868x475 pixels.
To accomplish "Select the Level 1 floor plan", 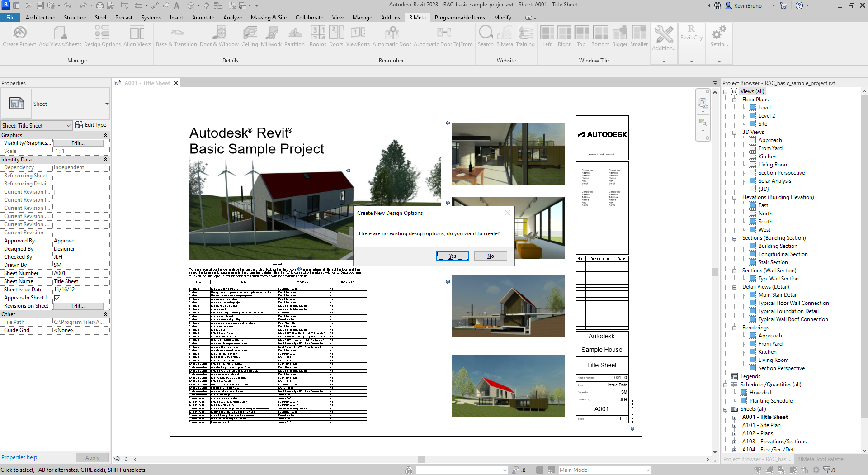I will pos(766,108).
